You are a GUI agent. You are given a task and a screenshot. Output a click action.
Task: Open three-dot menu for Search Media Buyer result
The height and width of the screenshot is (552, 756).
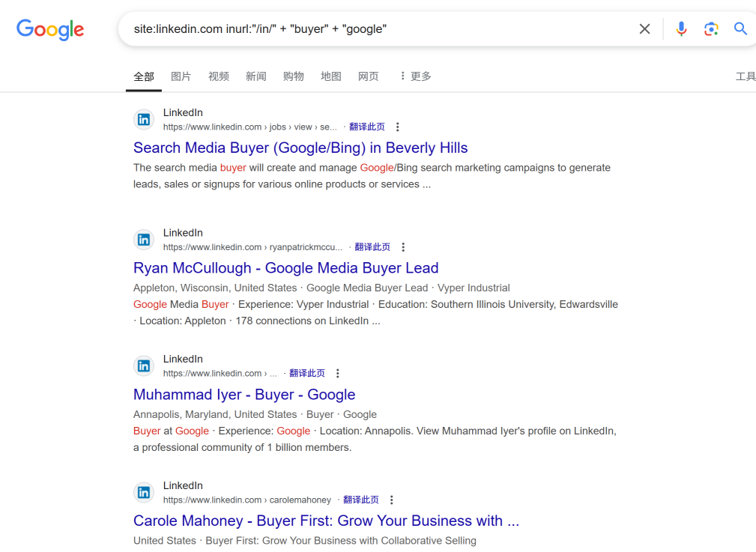[397, 127]
